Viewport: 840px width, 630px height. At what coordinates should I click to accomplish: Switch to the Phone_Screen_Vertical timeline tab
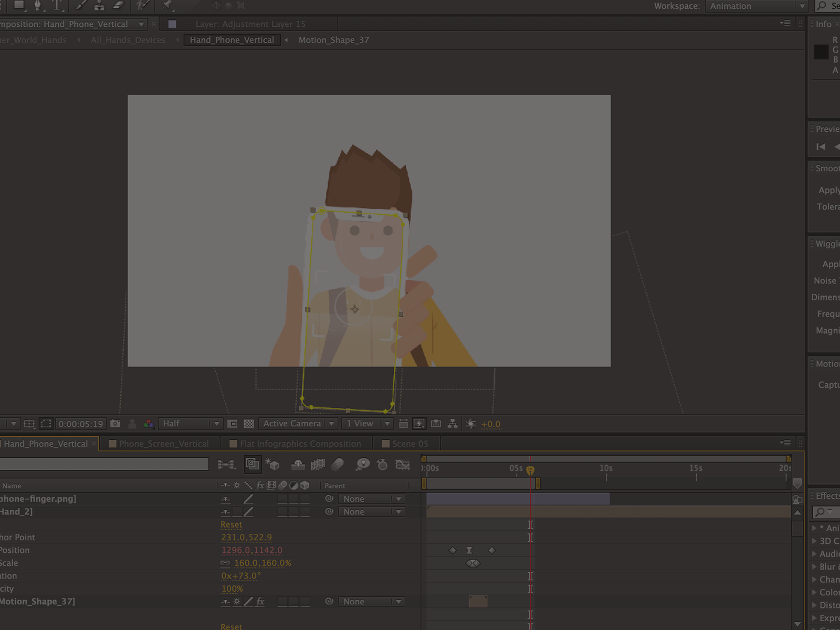163,444
